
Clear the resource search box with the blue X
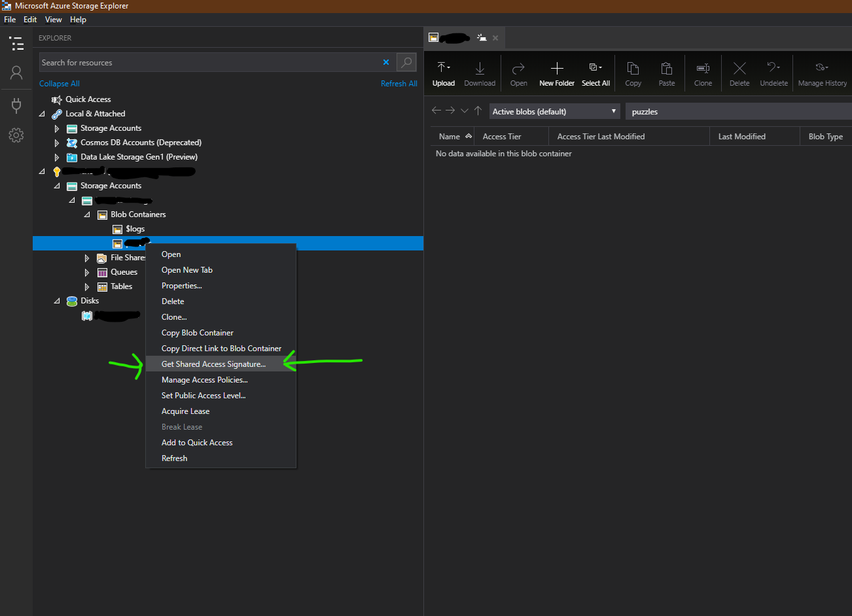[x=386, y=62]
